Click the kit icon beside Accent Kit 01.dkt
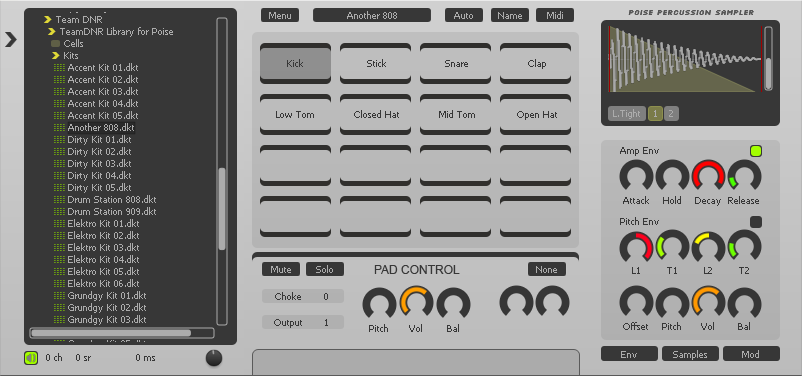802x376 pixels. click(x=59, y=68)
